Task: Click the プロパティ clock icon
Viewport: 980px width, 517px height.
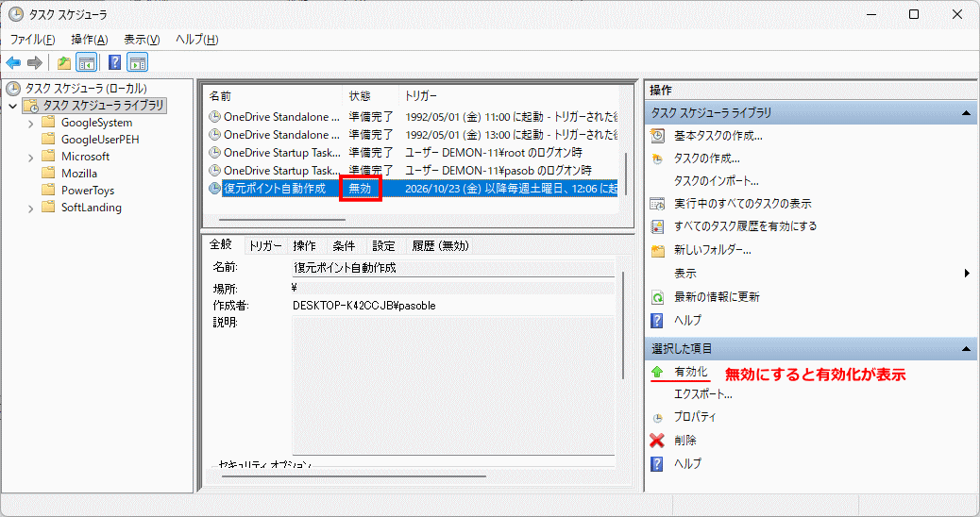Action: (657, 418)
